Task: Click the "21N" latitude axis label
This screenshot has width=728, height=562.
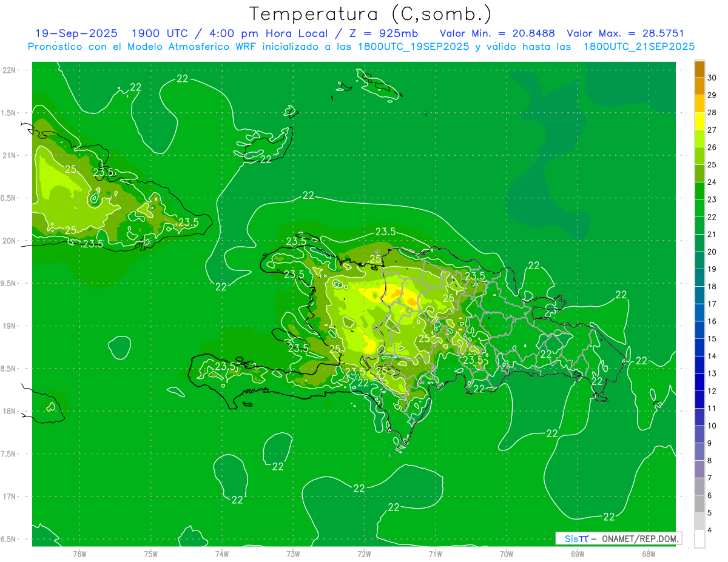Action: 10,155
